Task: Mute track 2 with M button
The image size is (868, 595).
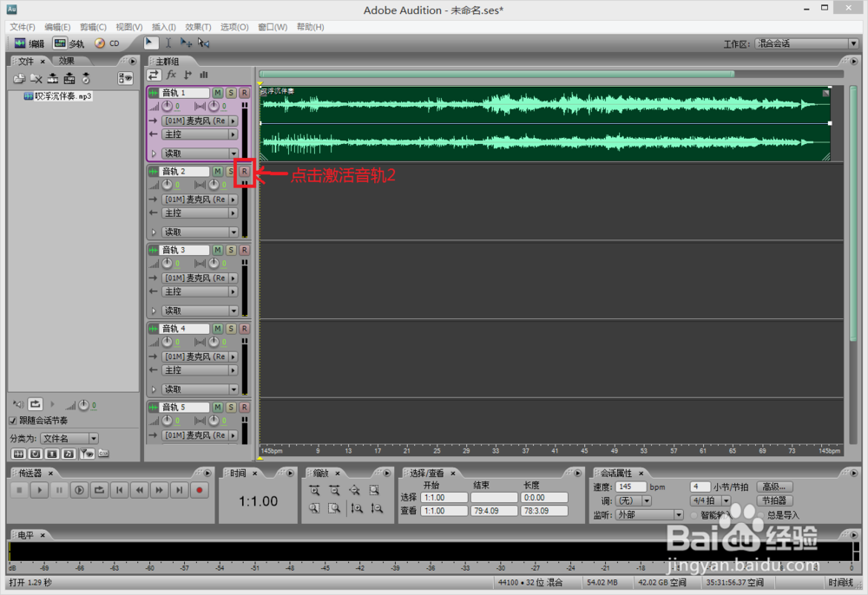Action: point(218,172)
